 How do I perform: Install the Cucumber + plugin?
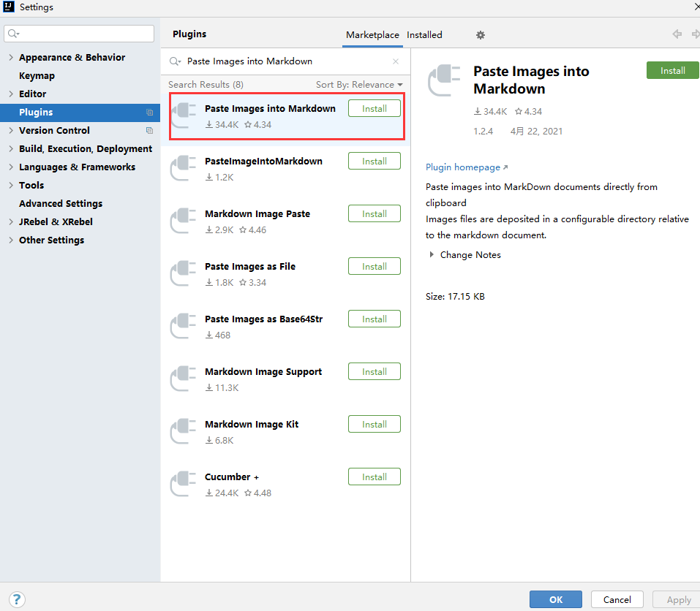click(x=374, y=477)
